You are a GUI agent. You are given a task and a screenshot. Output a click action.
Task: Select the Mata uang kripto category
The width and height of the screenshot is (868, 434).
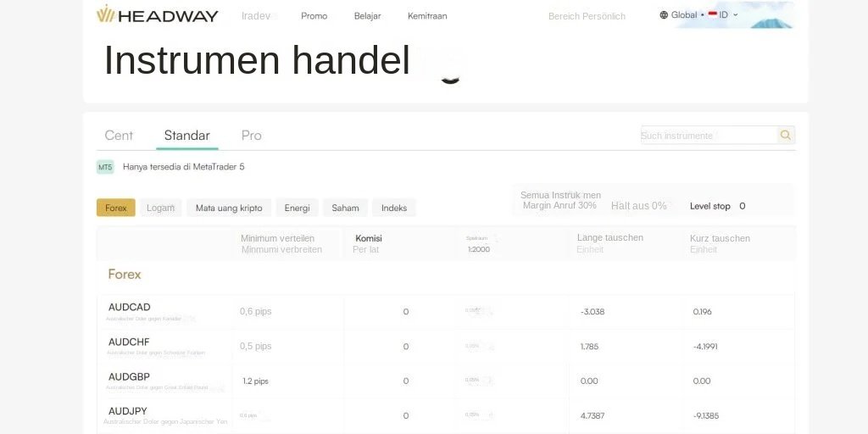coord(229,208)
